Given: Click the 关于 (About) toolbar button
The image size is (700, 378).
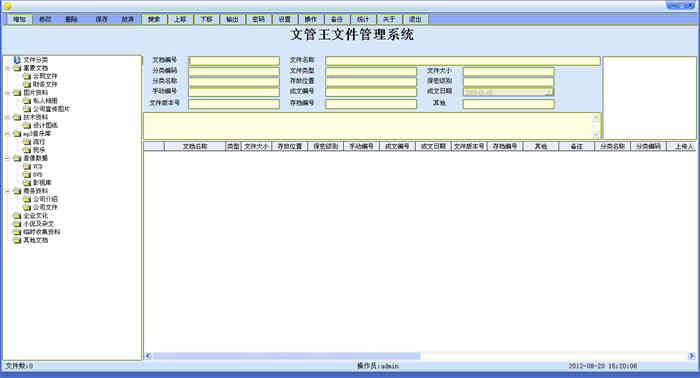Looking at the screenshot, I should coord(389,19).
